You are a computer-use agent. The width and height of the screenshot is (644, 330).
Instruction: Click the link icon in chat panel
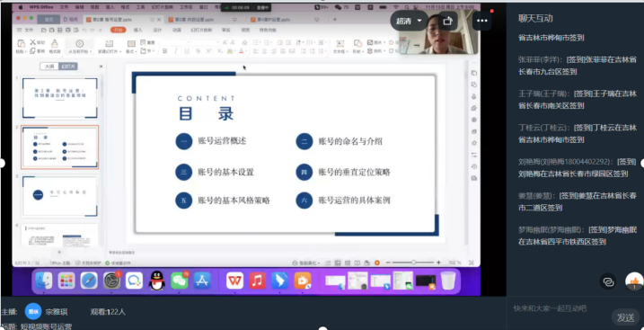(x=608, y=282)
